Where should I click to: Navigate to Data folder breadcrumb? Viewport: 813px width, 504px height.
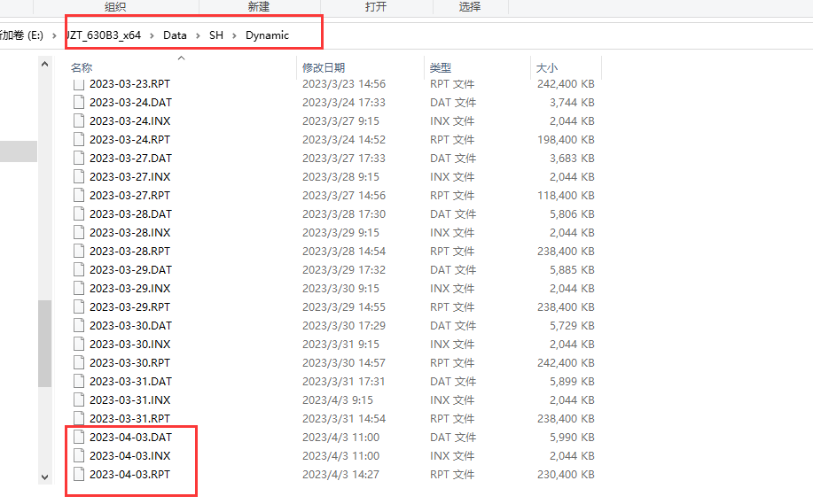tap(175, 35)
